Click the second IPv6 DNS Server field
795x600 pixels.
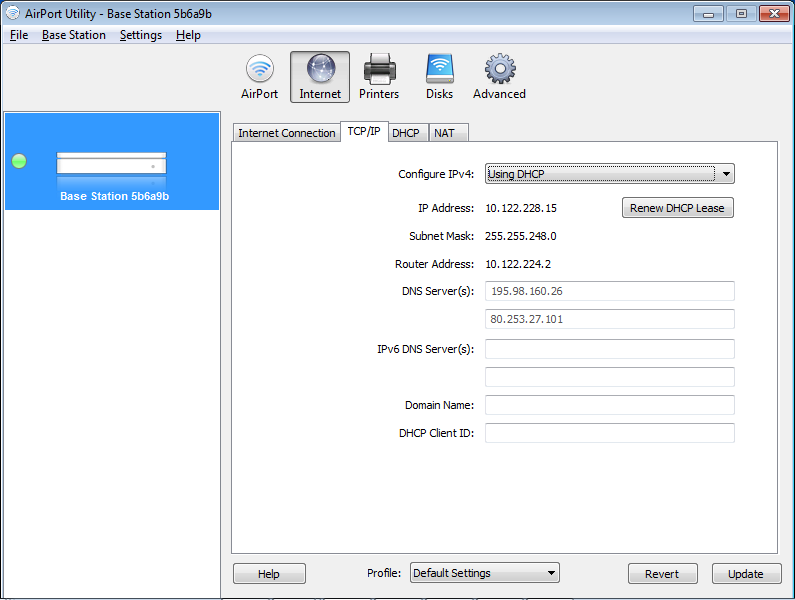pos(609,377)
